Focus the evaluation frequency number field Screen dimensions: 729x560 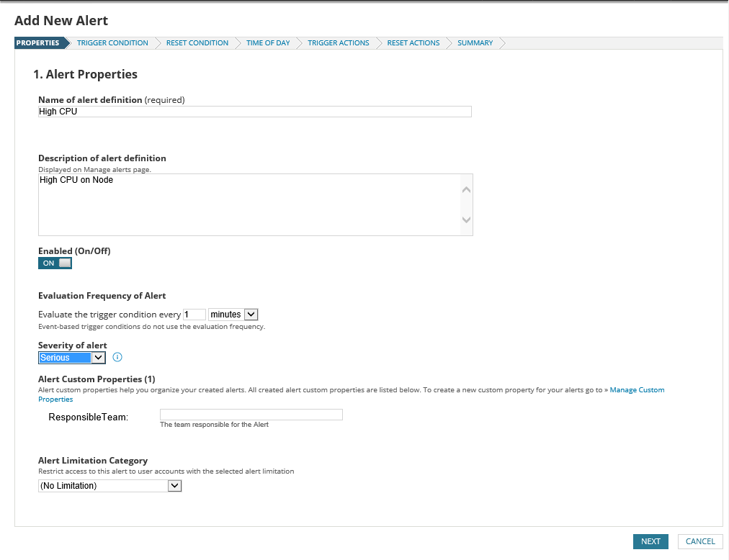(194, 315)
